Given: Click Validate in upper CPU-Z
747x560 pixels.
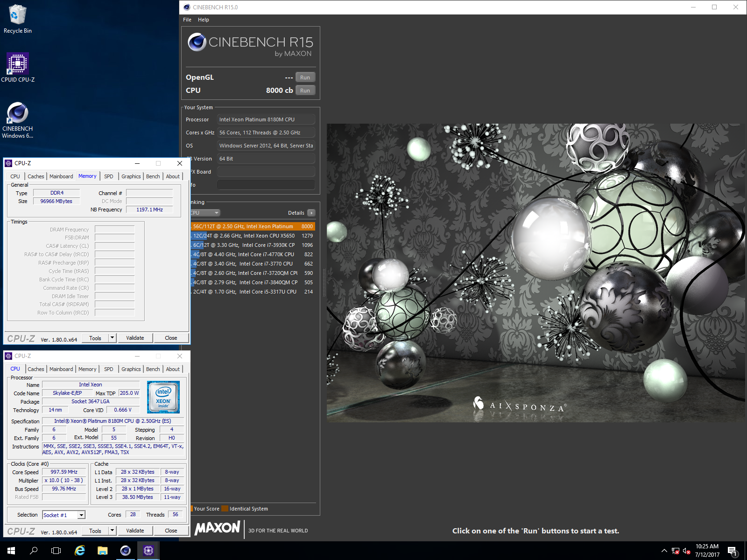Looking at the screenshot, I should 135,338.
